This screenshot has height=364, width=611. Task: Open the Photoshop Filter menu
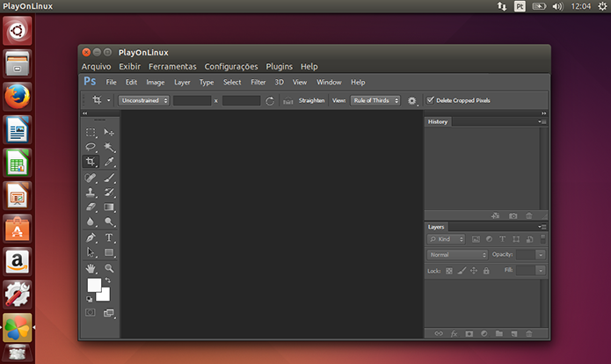point(258,83)
